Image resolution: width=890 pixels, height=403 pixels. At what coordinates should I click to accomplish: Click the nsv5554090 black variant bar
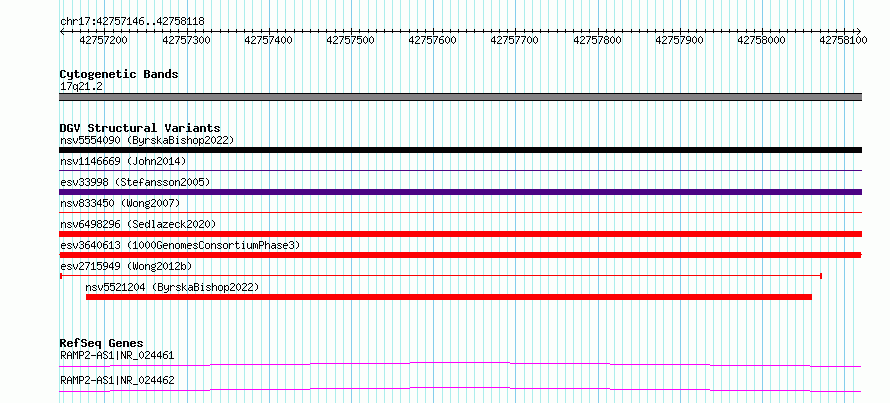tap(460, 150)
